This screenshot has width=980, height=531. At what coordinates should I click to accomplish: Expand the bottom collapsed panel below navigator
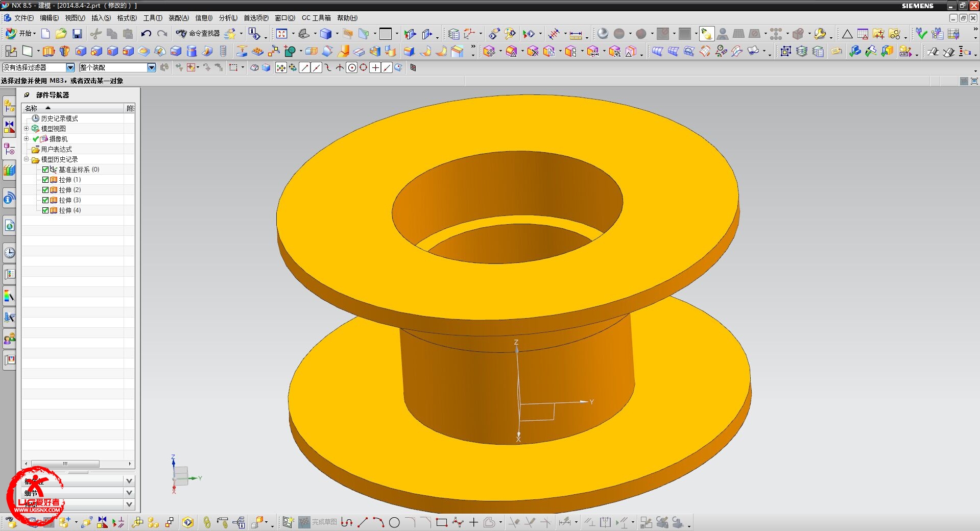click(129, 504)
